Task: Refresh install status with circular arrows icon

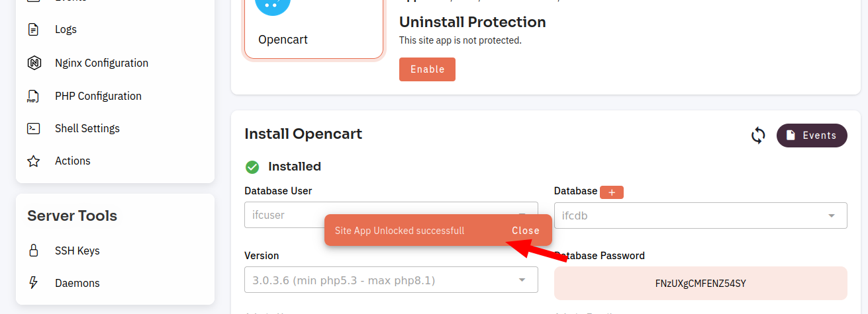Action: [x=758, y=136]
